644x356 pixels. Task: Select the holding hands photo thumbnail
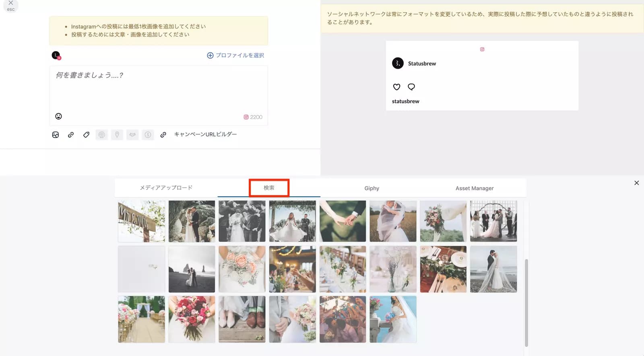343,221
